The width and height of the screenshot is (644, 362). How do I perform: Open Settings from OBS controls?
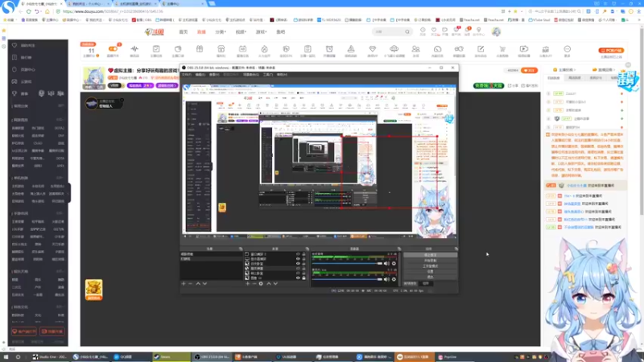[430, 271]
